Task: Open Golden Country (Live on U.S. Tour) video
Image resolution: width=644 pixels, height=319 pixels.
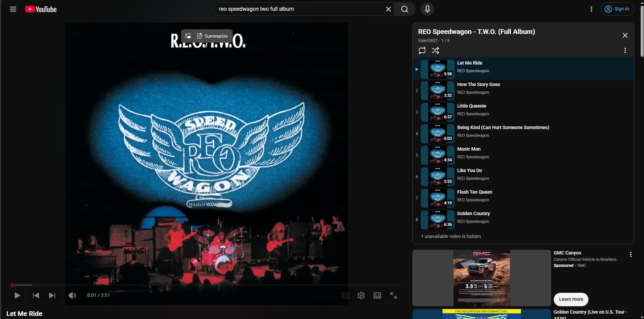Action: point(590,314)
